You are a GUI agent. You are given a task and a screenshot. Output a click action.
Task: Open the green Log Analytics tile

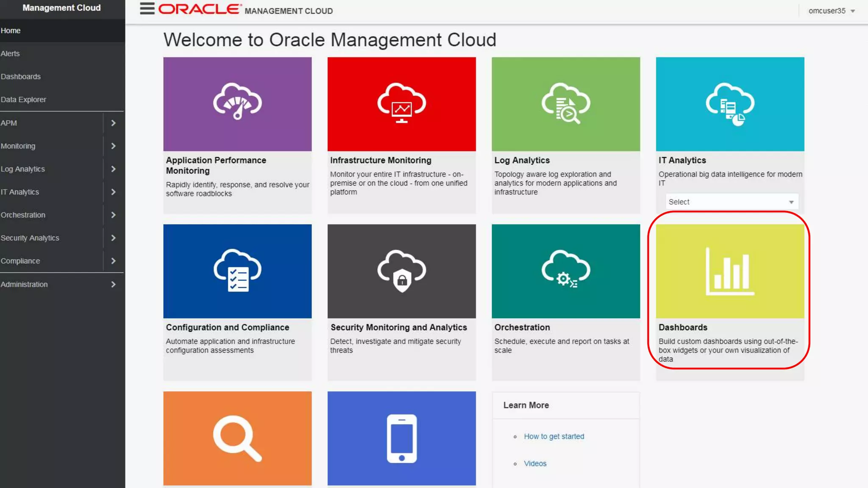(x=566, y=104)
